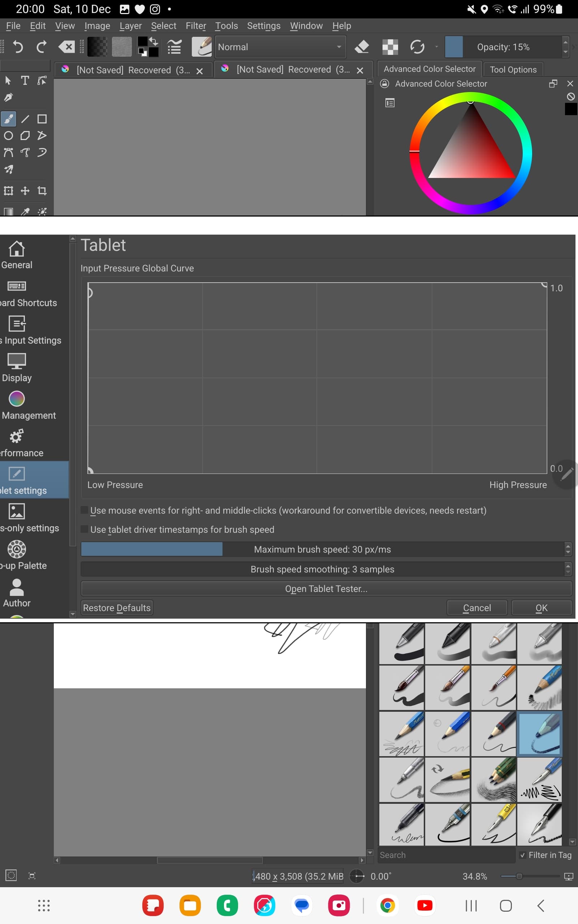Tap the Android back button
This screenshot has height=924, width=578.
[x=540, y=905]
